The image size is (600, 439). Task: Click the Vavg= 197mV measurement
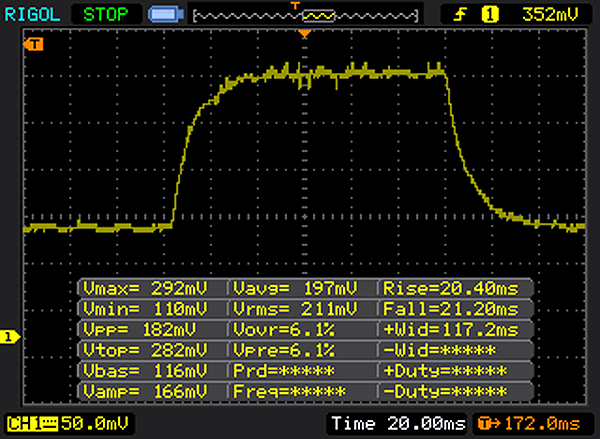[x=295, y=288]
